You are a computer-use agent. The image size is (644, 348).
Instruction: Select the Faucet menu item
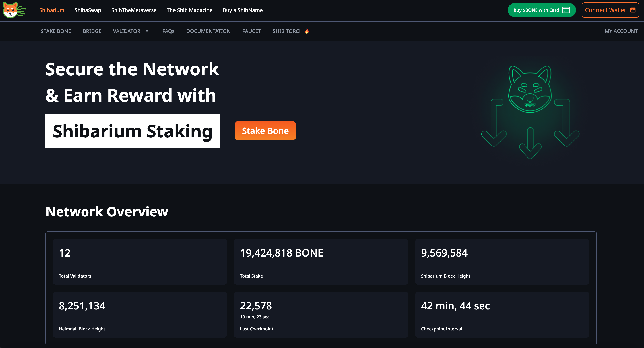pos(251,31)
